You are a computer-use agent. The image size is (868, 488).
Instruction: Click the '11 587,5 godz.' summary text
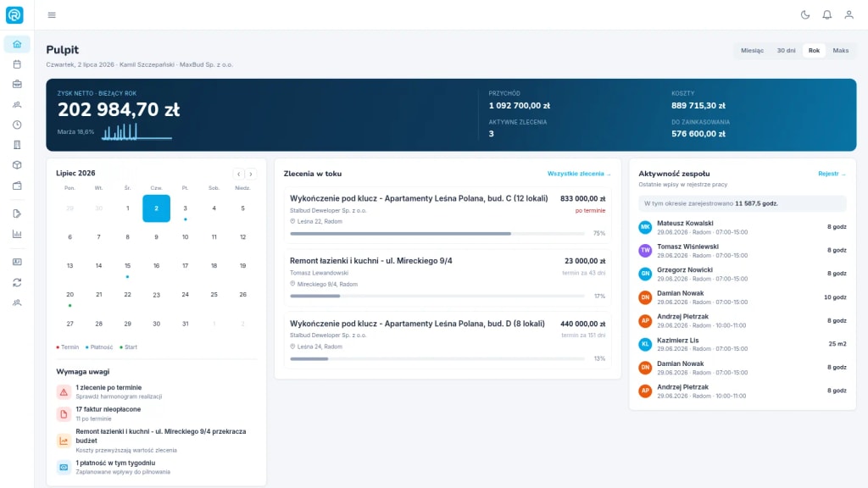point(756,203)
